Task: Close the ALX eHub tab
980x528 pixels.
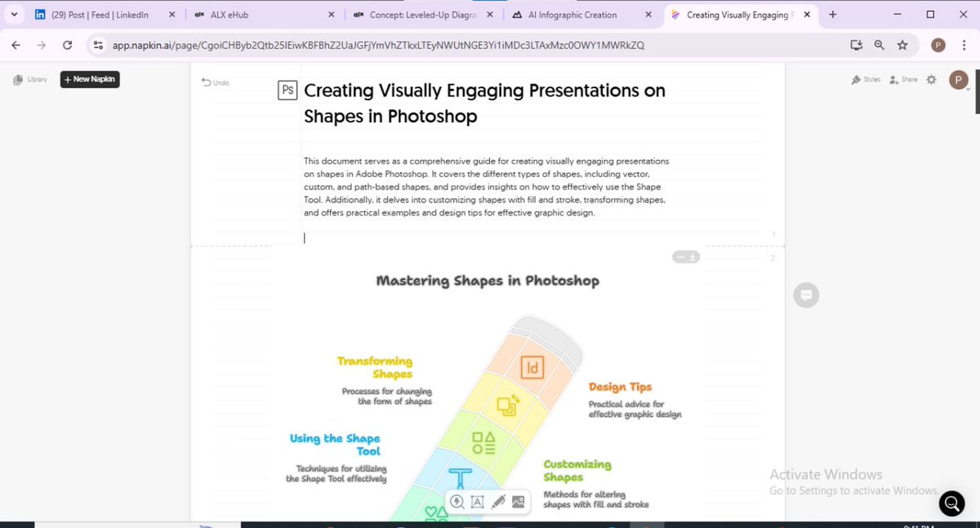Action: point(331,15)
